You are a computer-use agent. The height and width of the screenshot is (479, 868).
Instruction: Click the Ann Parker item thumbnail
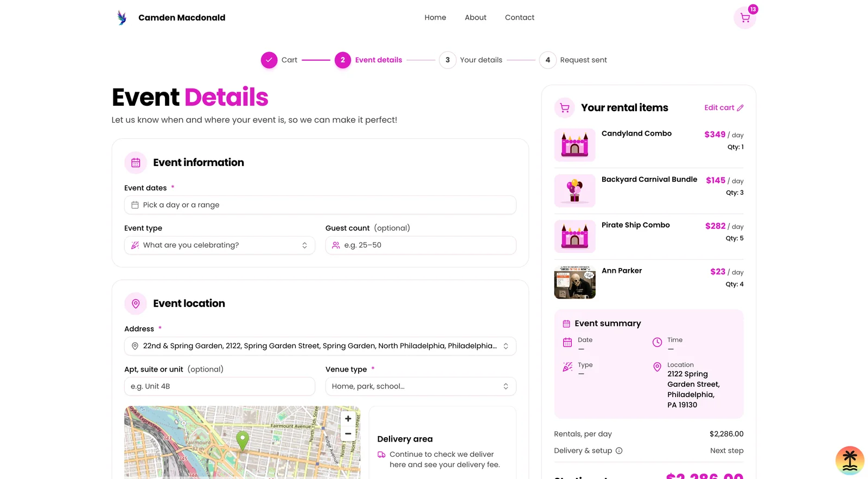pos(575,282)
